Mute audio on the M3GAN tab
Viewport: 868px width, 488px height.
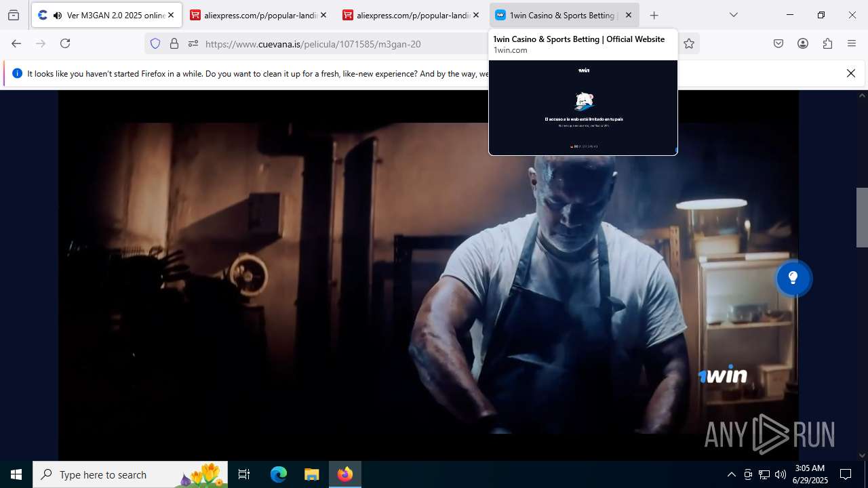[57, 15]
